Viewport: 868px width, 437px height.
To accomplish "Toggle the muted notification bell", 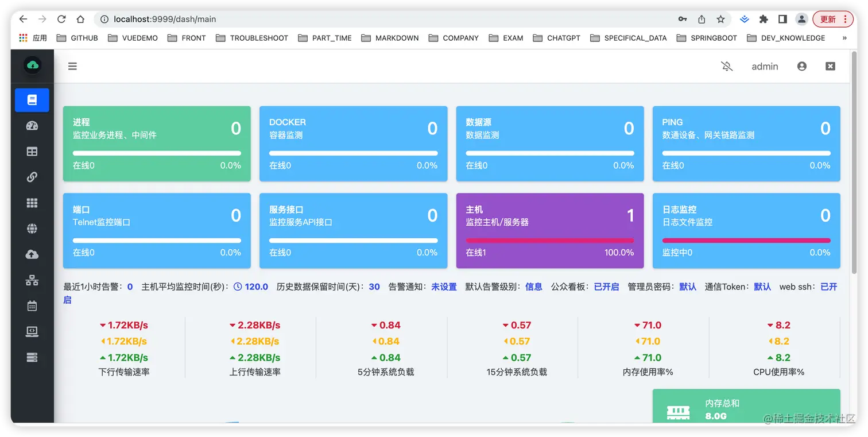I will [727, 66].
